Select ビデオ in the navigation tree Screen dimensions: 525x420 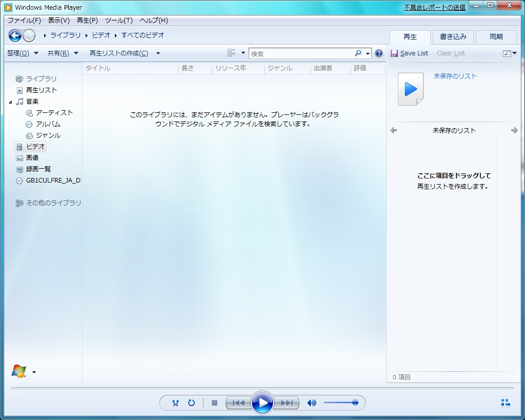(x=30, y=146)
